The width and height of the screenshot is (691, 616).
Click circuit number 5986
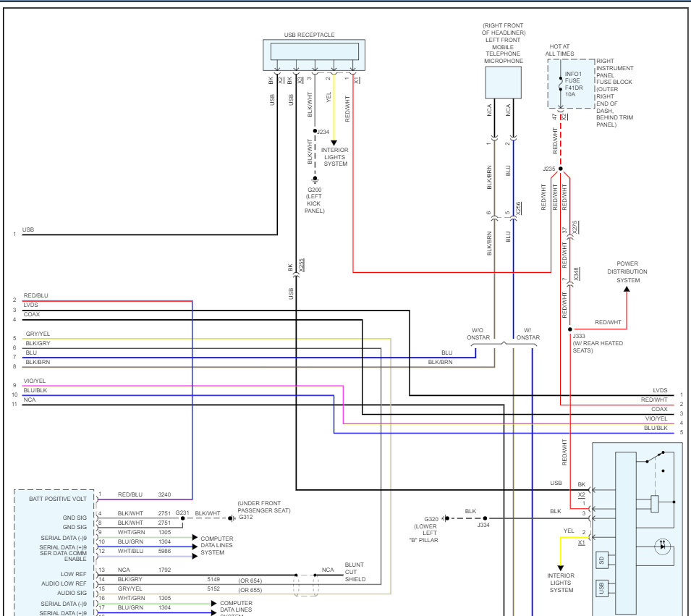pyautogui.click(x=164, y=551)
